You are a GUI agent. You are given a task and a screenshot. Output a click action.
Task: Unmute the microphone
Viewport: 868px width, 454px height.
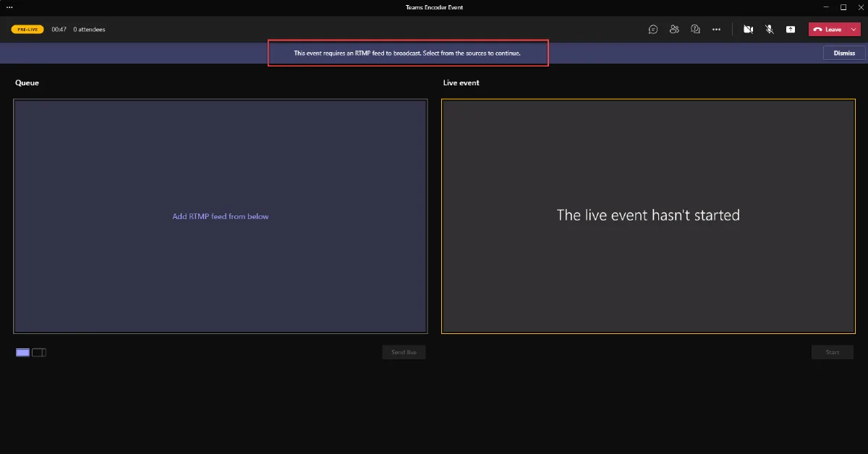pyautogui.click(x=770, y=30)
